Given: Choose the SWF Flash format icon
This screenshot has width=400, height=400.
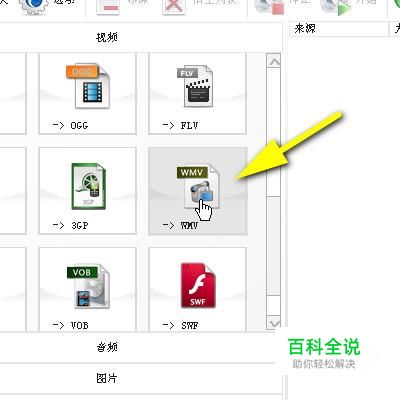Looking at the screenshot, I should tap(198, 285).
